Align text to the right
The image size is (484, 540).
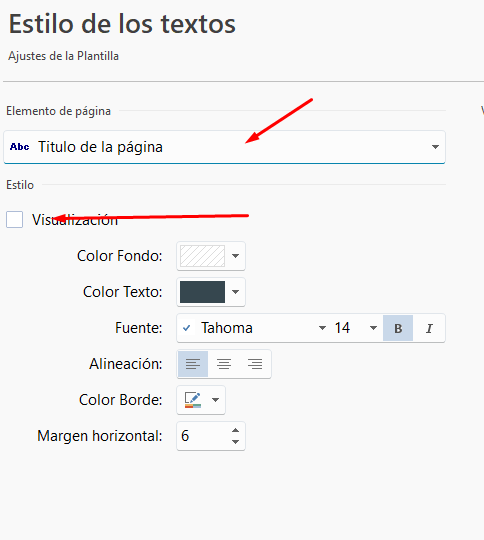pos(255,364)
